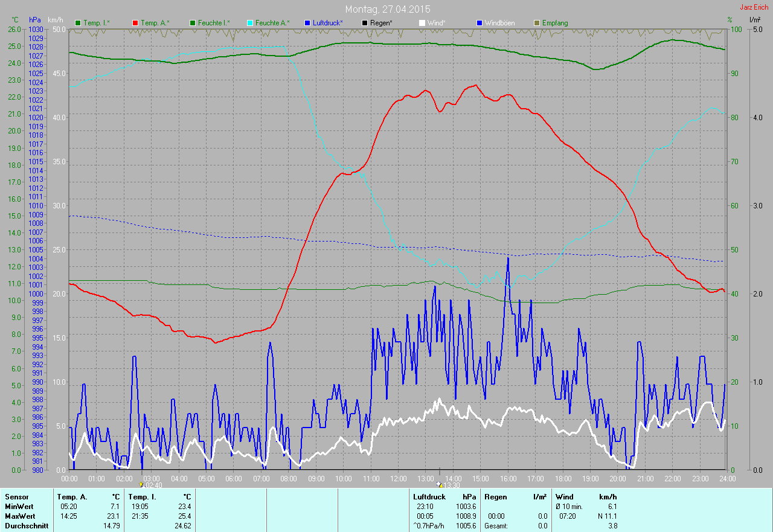Select the 'Empfang' legend label
The image size is (773, 532).
[x=555, y=23]
